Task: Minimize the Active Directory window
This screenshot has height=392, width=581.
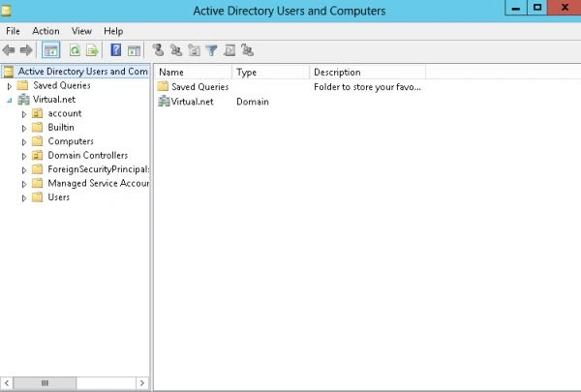Action: point(516,8)
